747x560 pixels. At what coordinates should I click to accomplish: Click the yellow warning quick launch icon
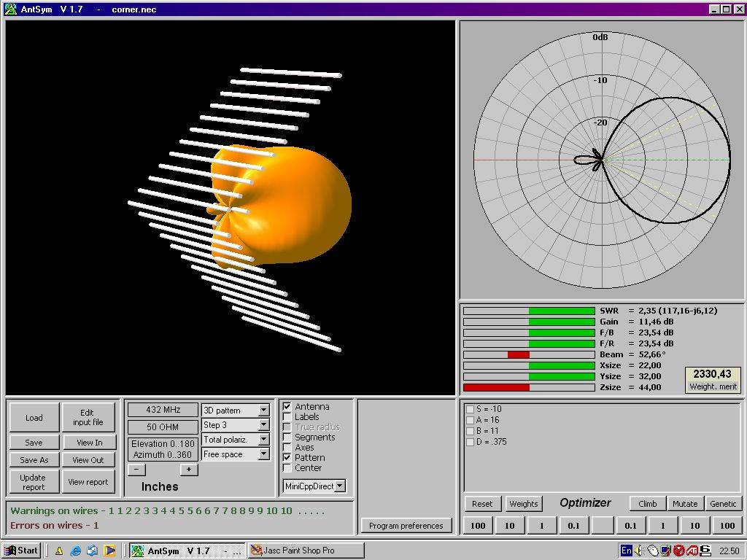click(59, 551)
